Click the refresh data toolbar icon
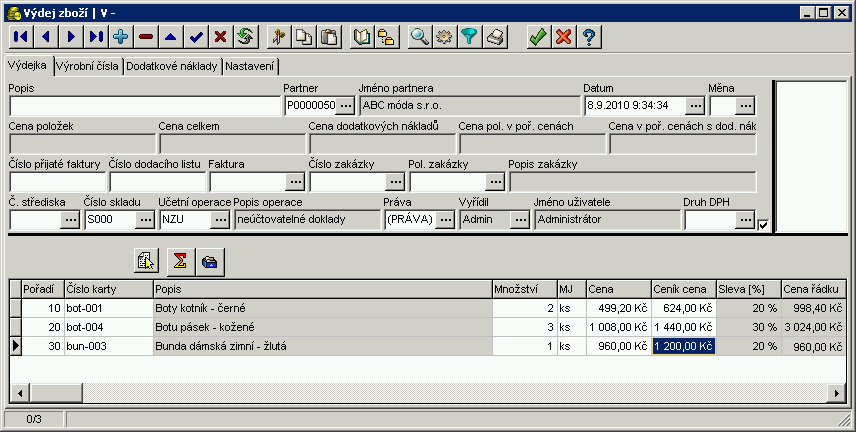This screenshot has height=432, width=856. pyautogui.click(x=245, y=37)
